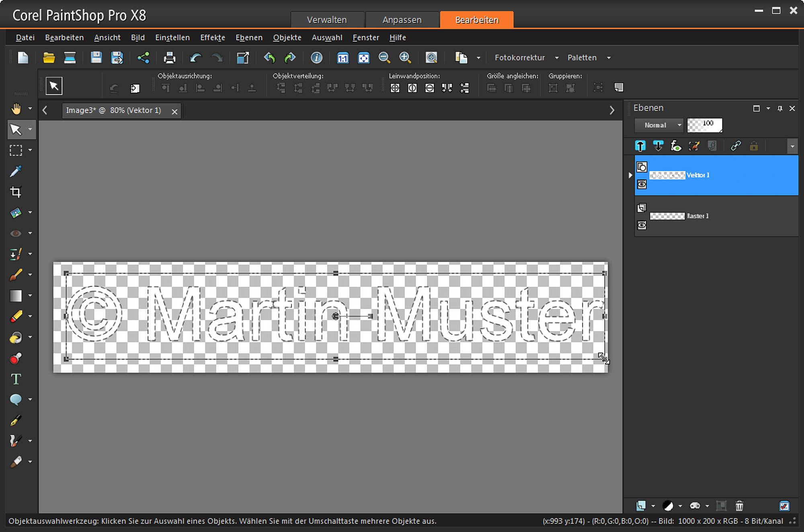The height and width of the screenshot is (532, 804).
Task: Open the Auswahl menu
Action: 327,38
